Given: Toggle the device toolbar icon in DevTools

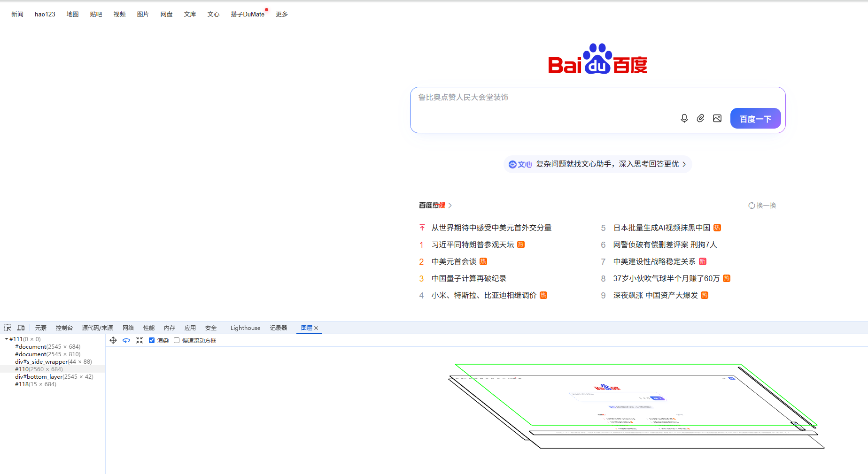Looking at the screenshot, I should coord(21,328).
